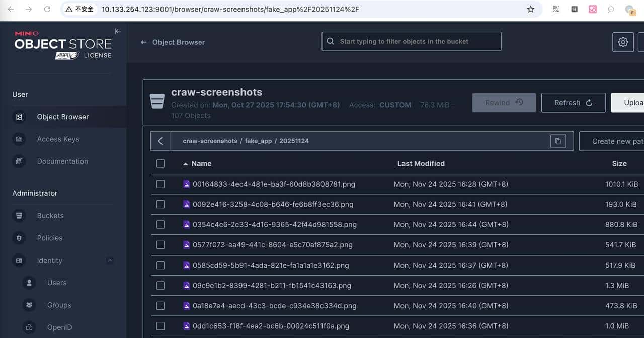Open file 09c9e1b2-8399-4281-b211-fb1541c43163.png
The image size is (644, 338).
click(272, 285)
